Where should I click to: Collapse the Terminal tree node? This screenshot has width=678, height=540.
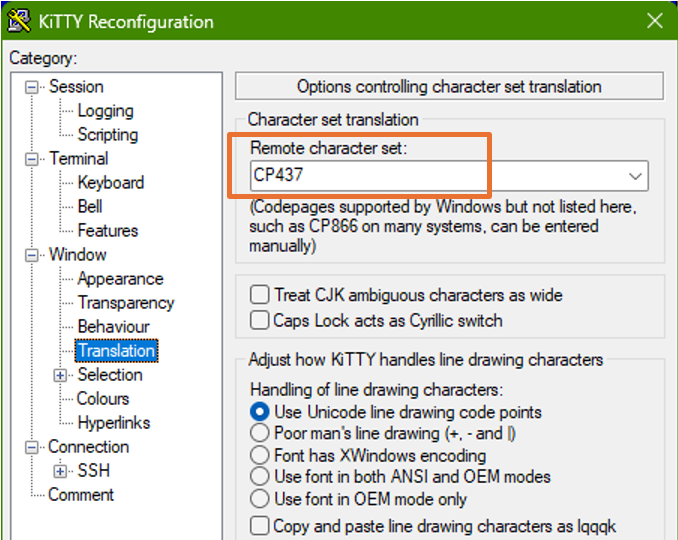34,159
